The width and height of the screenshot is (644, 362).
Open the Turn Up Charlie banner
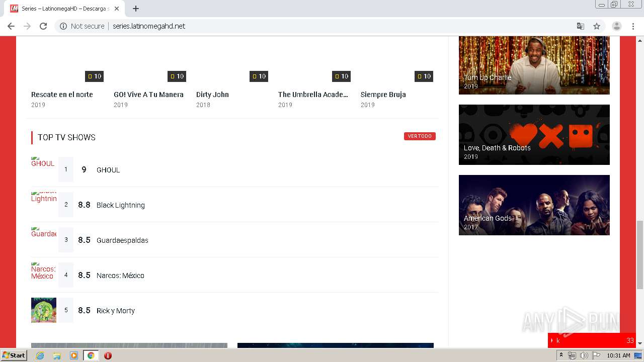tap(534, 65)
